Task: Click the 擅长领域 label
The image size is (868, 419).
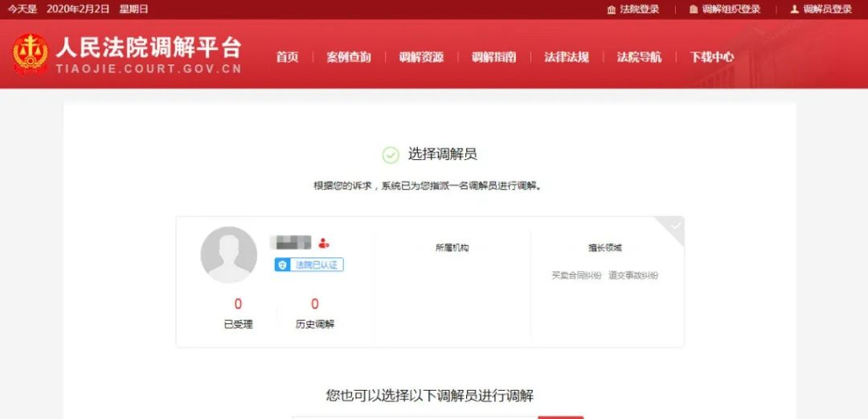Action: pyautogui.click(x=604, y=248)
